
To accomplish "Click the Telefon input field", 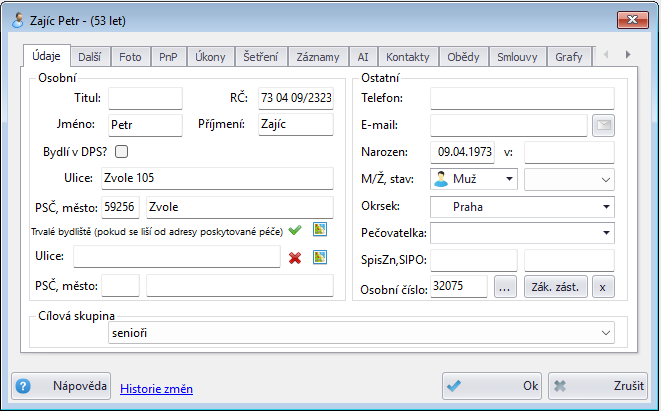I will click(522, 99).
